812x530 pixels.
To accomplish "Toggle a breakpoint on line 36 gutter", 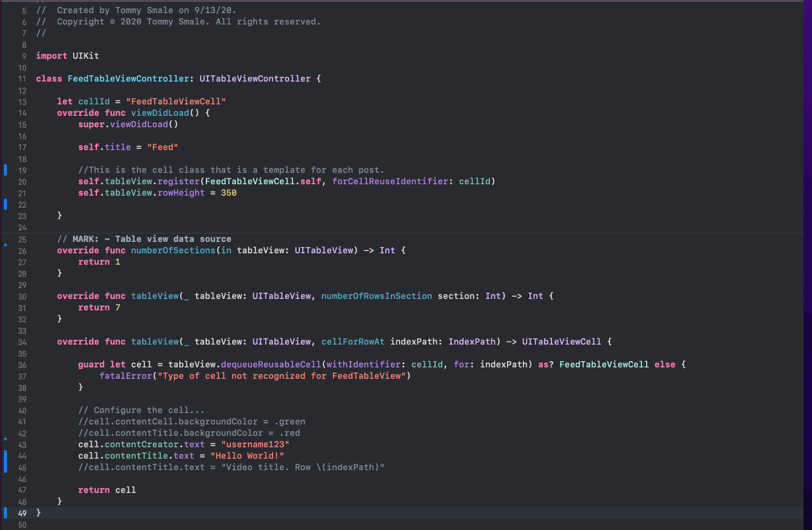I will (x=22, y=364).
